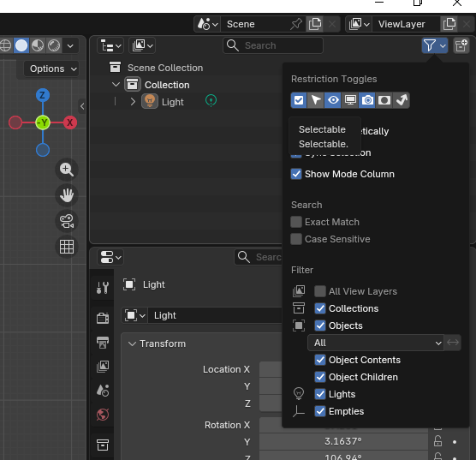
Task: Click the Outliner search field
Action: coord(273,45)
